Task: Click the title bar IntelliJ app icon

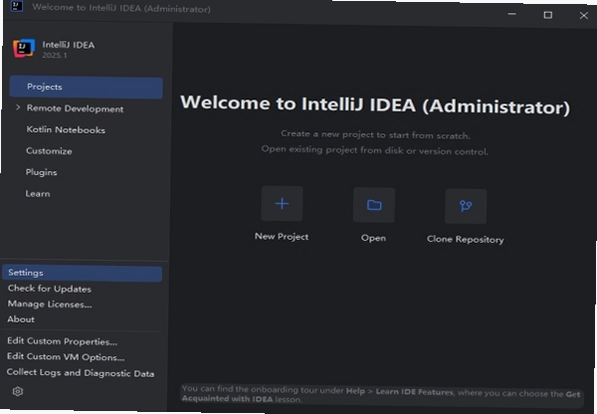Action: tap(17, 6)
